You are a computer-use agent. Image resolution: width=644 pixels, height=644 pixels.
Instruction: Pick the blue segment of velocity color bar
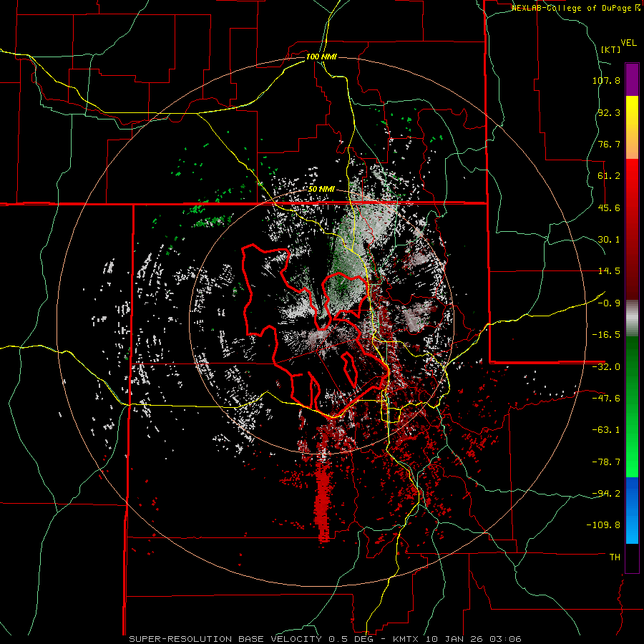(x=632, y=510)
